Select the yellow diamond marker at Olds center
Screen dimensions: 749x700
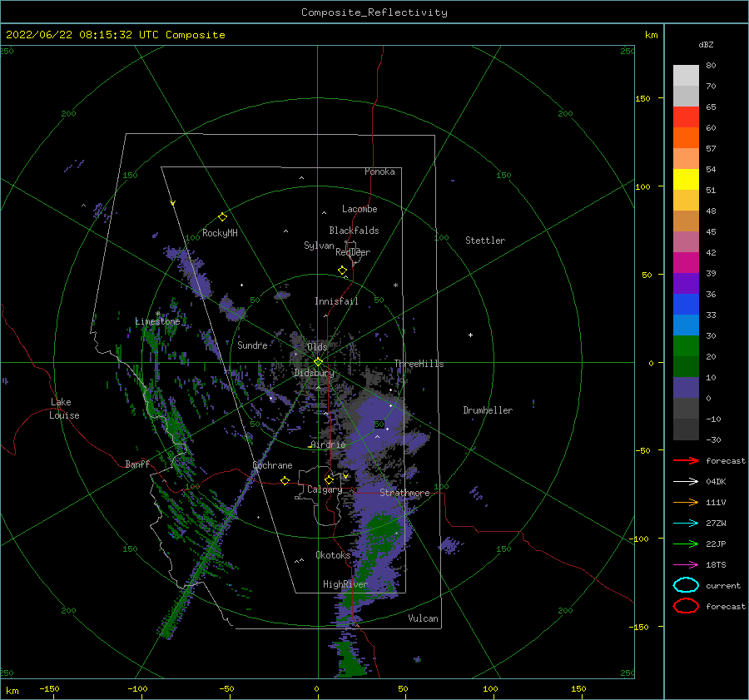318,362
